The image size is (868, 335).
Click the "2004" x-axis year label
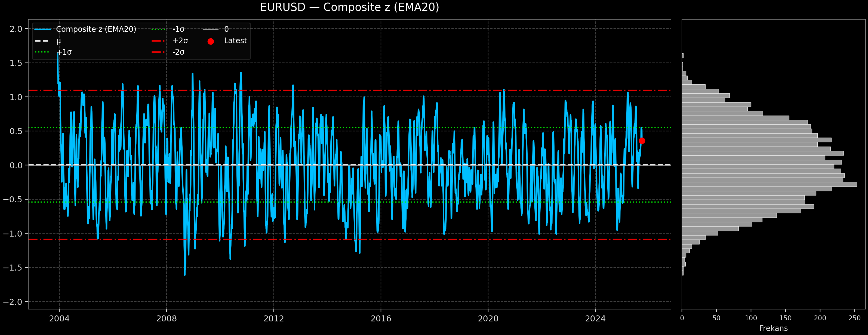pos(59,318)
